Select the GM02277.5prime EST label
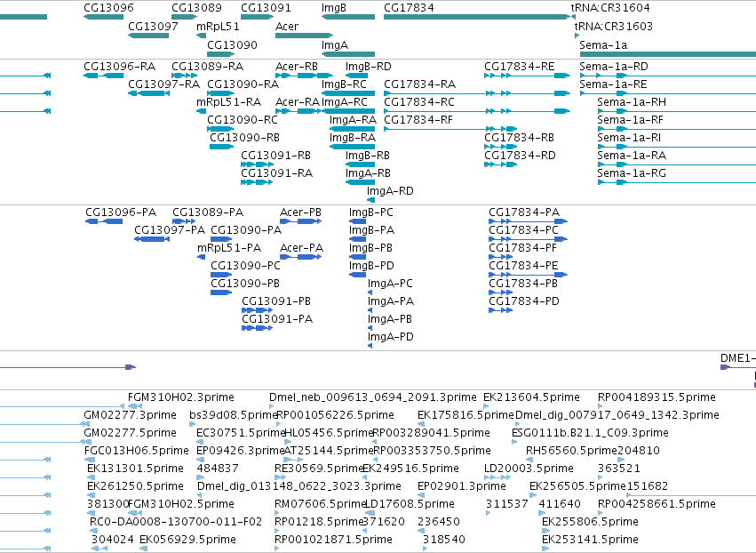The height and width of the screenshot is (553, 756). tap(131, 433)
